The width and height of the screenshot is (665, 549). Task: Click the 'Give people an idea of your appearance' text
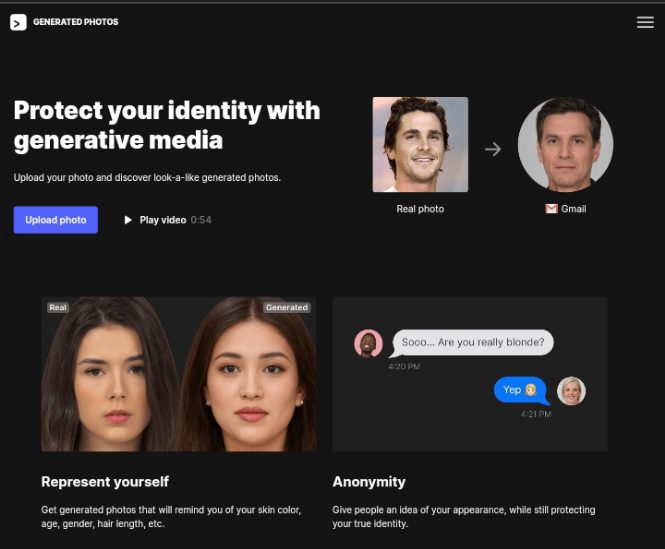[464, 517]
